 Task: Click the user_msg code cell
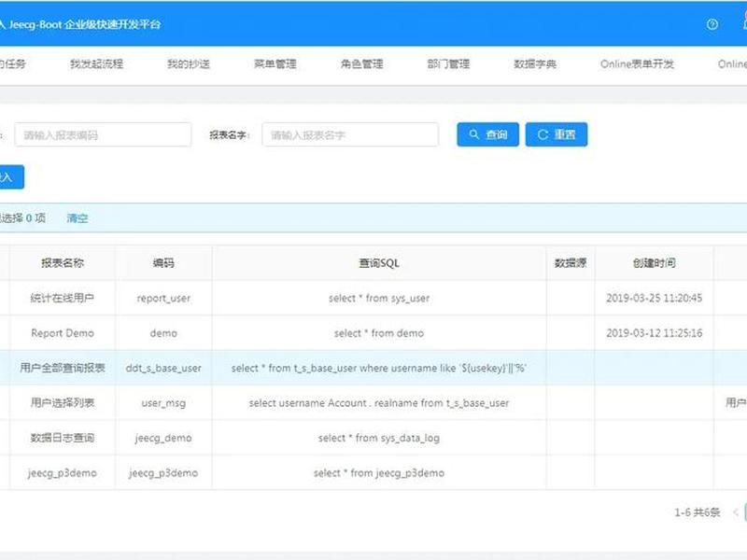pyautogui.click(x=163, y=403)
